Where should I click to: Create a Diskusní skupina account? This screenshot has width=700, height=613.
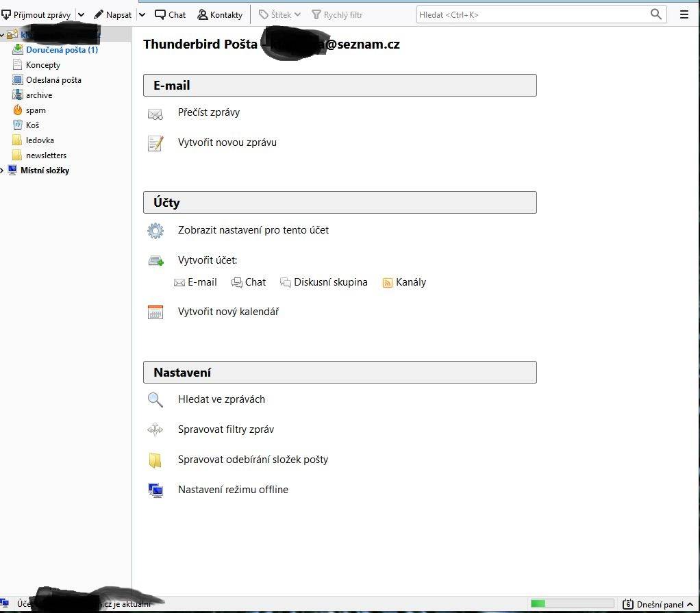click(324, 282)
